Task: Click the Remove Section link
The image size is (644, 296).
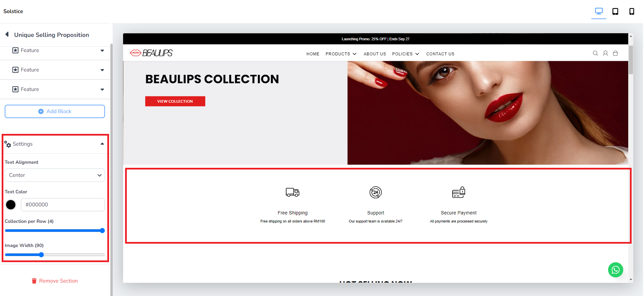Action: (x=55, y=281)
